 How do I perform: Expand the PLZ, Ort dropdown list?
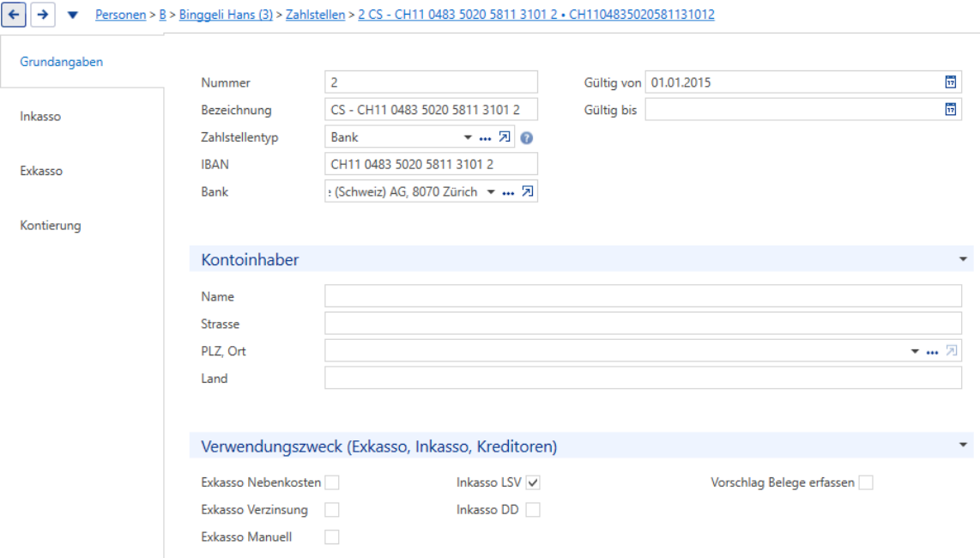pos(915,351)
